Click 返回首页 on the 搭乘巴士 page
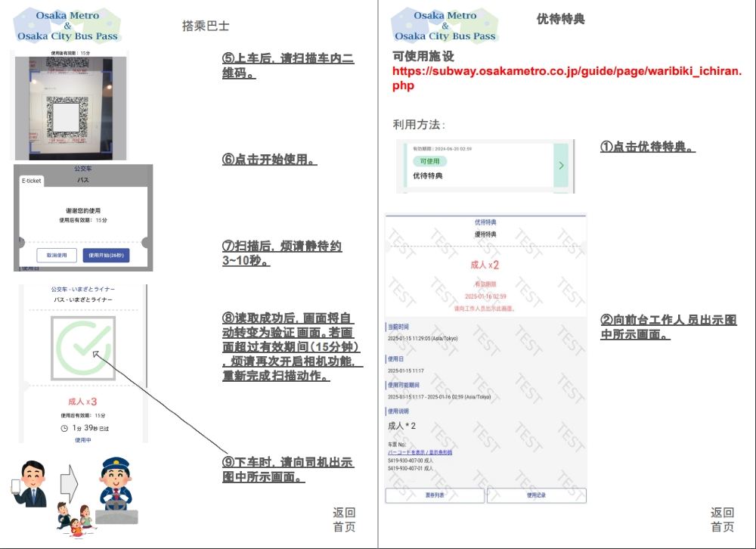 [344, 520]
